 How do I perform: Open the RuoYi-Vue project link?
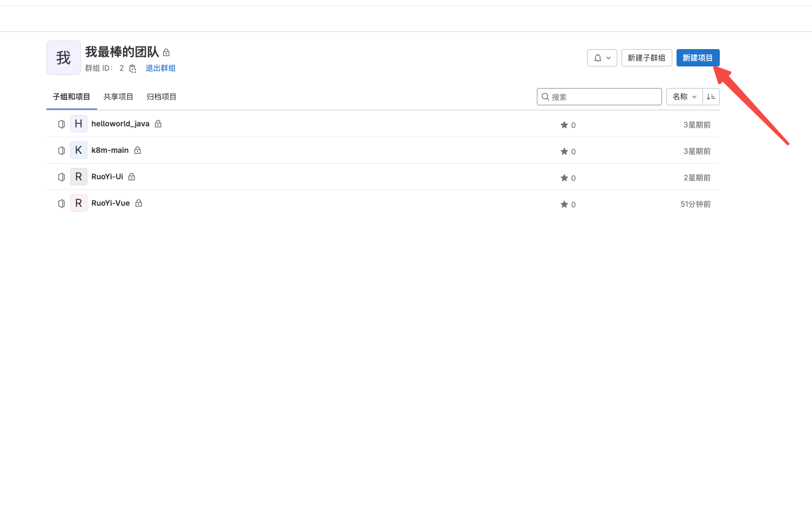click(x=111, y=203)
